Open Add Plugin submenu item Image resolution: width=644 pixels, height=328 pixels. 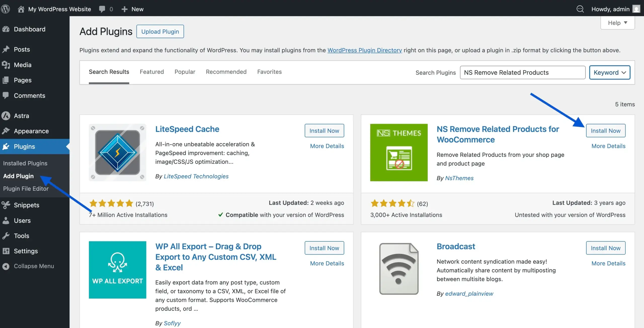point(18,176)
